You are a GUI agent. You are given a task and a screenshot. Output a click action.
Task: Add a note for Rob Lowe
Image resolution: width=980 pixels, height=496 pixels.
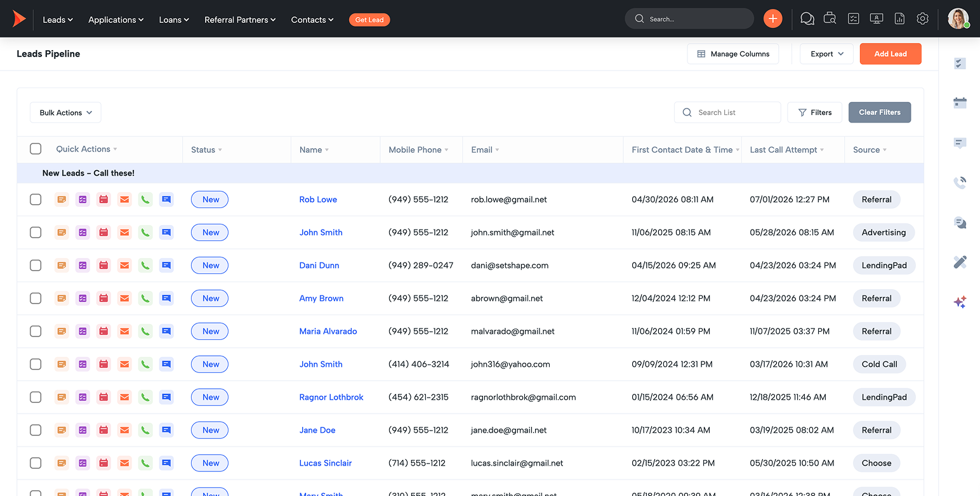(x=62, y=199)
